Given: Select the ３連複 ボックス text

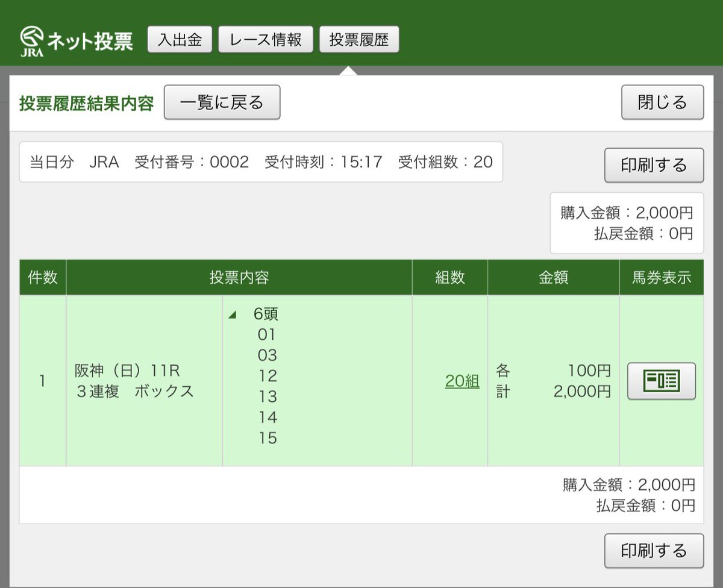Looking at the screenshot, I should click(x=134, y=392).
